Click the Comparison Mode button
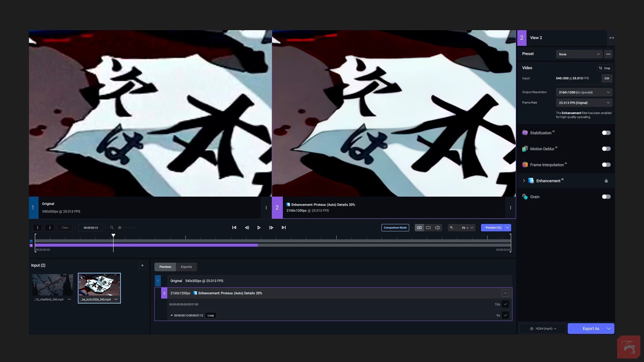 [395, 228]
